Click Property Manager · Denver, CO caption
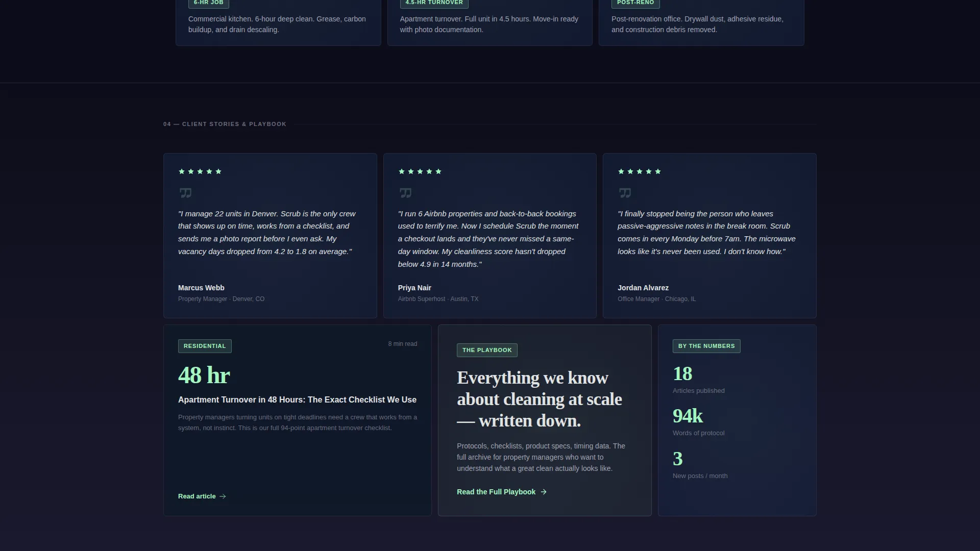This screenshot has width=980, height=551. [x=221, y=299]
